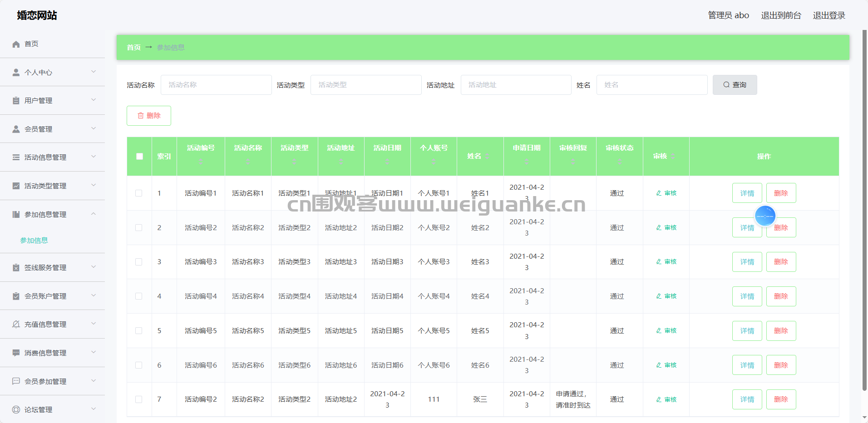Click 详情 button for row 4

[x=747, y=296]
